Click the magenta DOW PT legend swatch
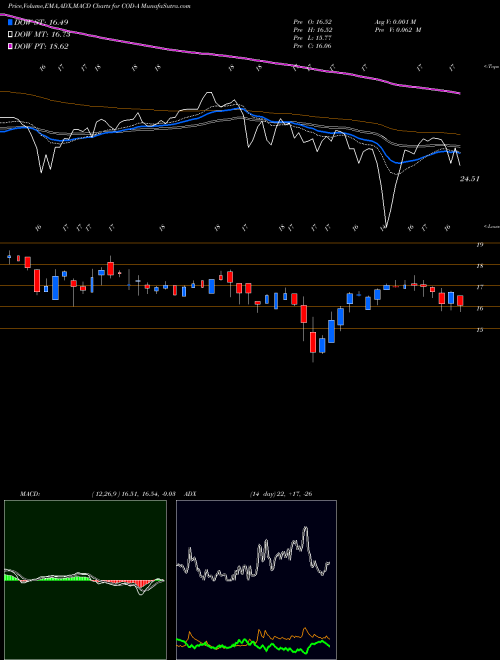Viewport: 500px width, 660px height. (11, 46)
